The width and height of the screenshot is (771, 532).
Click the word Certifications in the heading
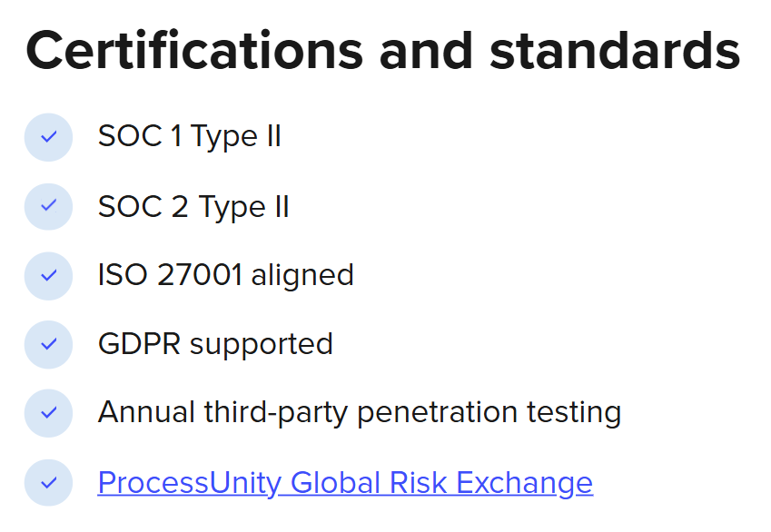click(x=194, y=51)
